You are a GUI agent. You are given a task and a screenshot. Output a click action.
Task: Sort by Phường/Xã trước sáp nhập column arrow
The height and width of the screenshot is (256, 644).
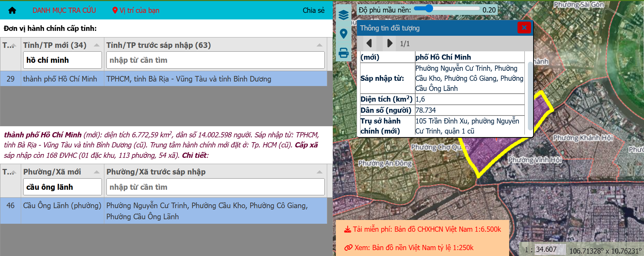[319, 172]
